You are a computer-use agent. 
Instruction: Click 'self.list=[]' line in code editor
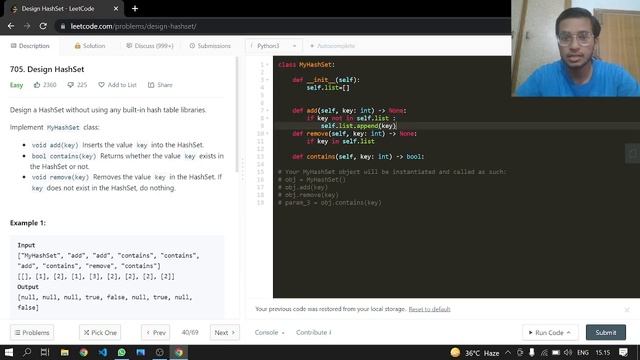328,88
